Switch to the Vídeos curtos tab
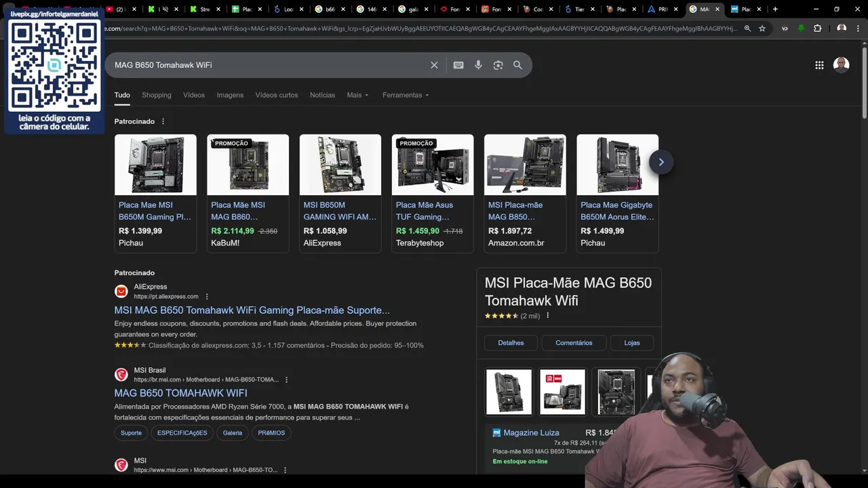This screenshot has width=868, height=488. 277,95
